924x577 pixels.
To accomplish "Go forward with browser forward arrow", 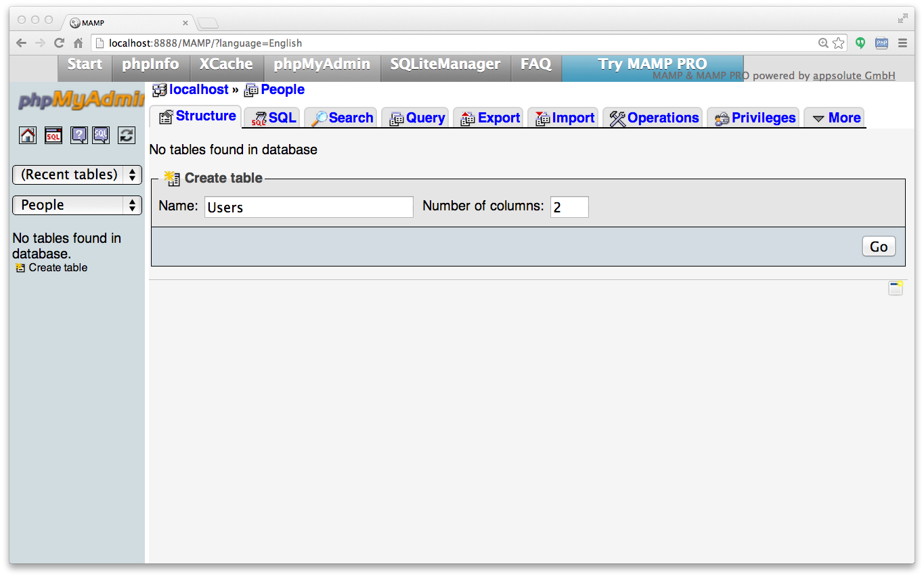I will pos(41,43).
